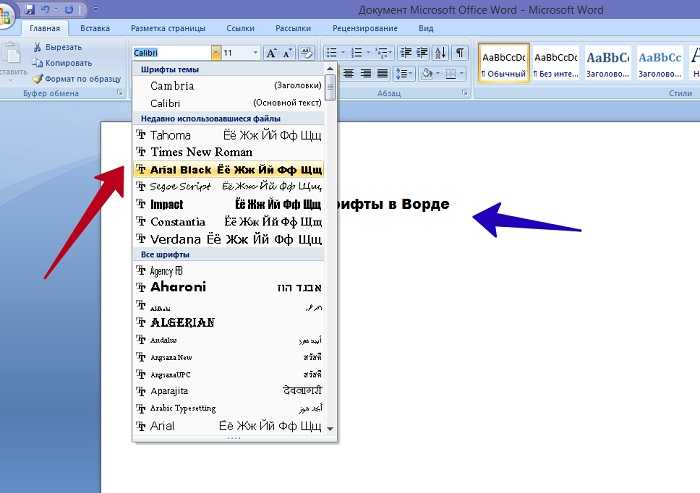The height and width of the screenshot is (493, 700).
Task: Open the Numbering dropdown arrow
Action: pos(368,53)
